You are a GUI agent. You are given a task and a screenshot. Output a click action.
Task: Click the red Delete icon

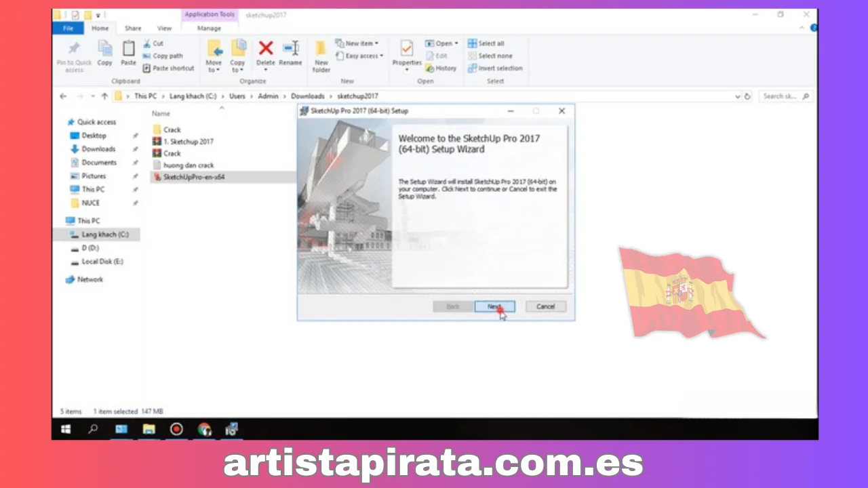266,48
